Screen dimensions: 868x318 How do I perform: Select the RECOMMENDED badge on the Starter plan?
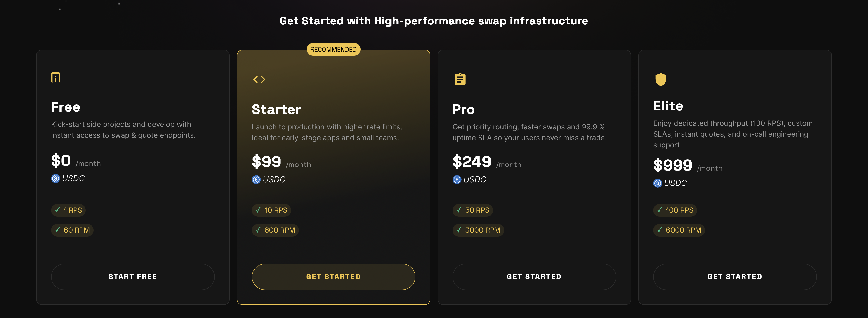tap(333, 49)
